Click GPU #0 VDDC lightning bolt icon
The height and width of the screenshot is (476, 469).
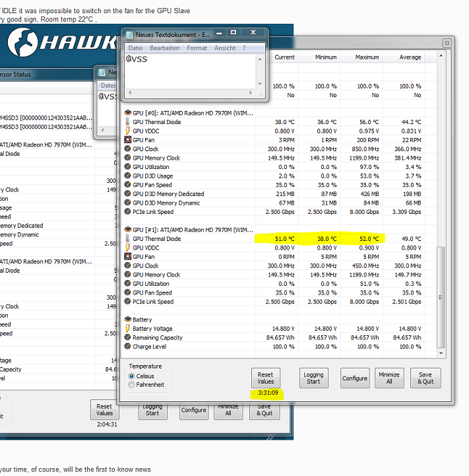(x=128, y=131)
